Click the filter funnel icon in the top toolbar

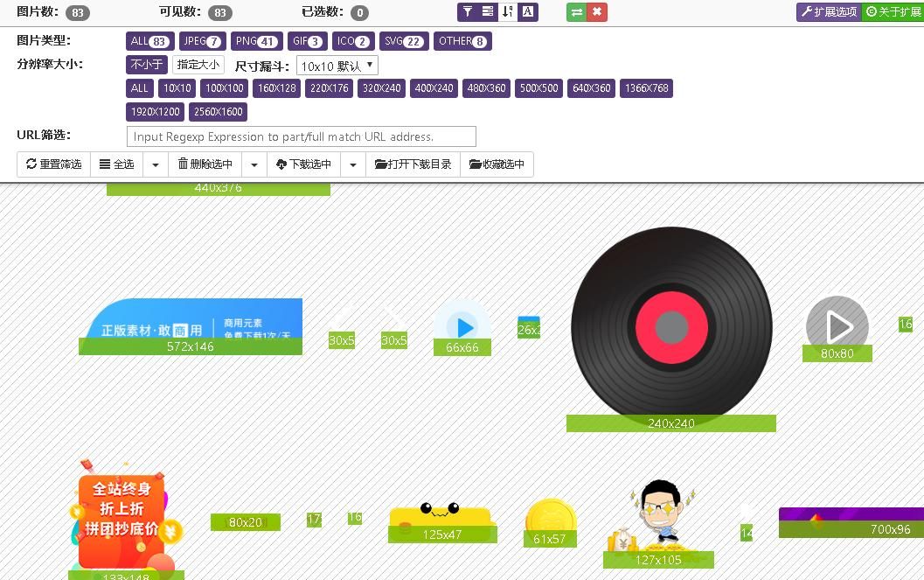pyautogui.click(x=469, y=11)
